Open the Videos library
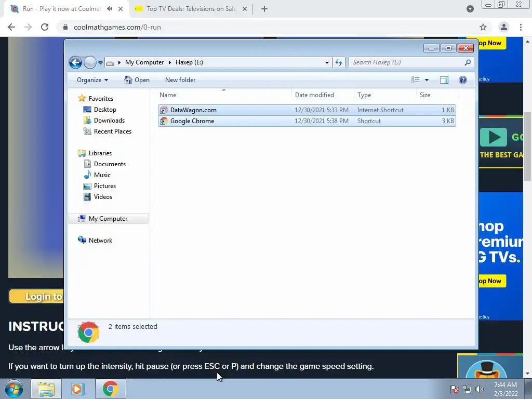Viewport: 532px width, 399px height. (x=103, y=196)
